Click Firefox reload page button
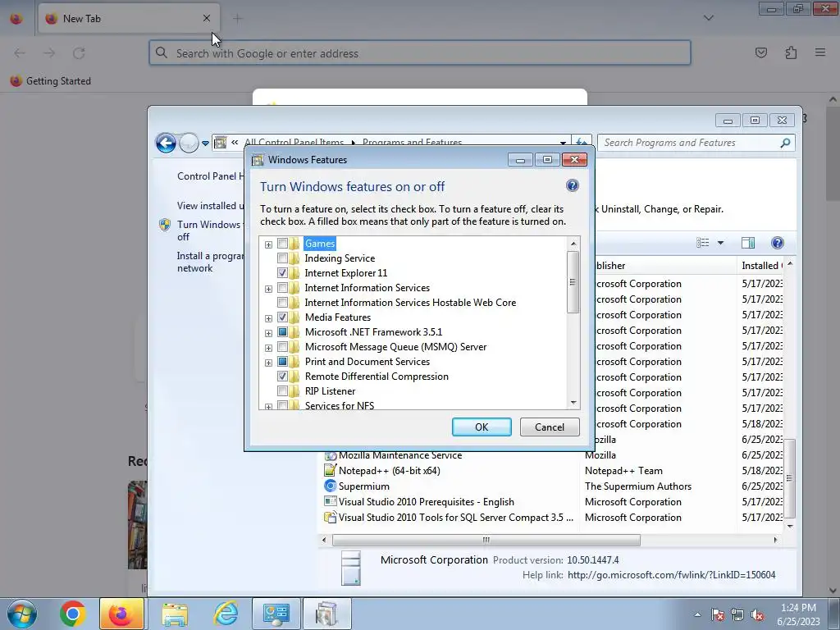Viewport: 840px width, 630px height. (79, 53)
